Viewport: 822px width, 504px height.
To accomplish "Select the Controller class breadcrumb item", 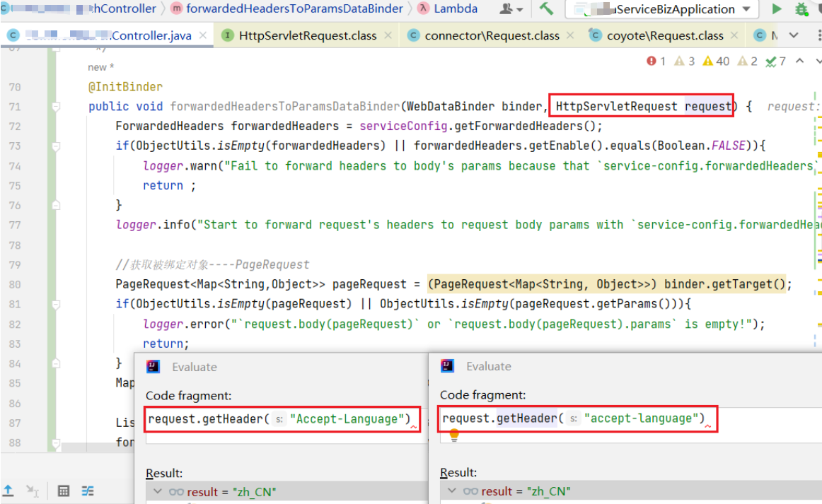I will (79, 8).
